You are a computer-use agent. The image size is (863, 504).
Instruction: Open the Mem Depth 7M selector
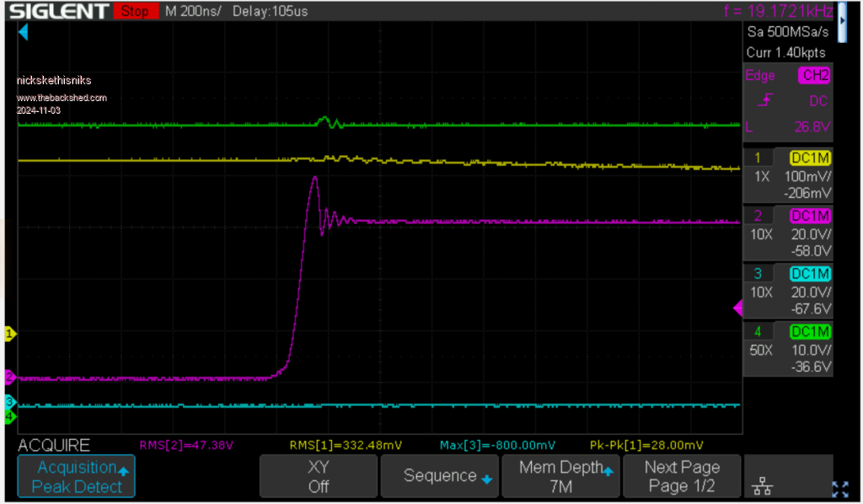coord(560,476)
